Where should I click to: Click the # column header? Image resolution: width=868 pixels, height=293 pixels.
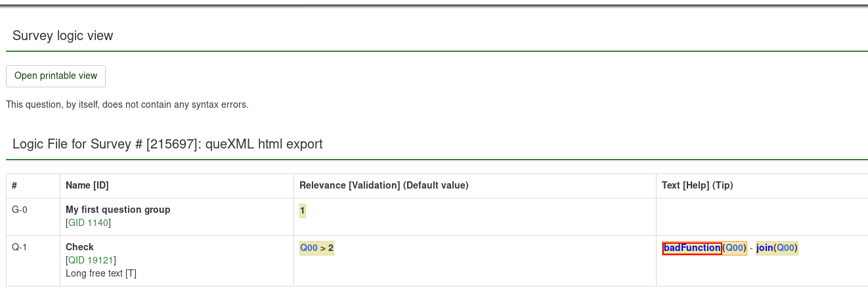point(15,186)
